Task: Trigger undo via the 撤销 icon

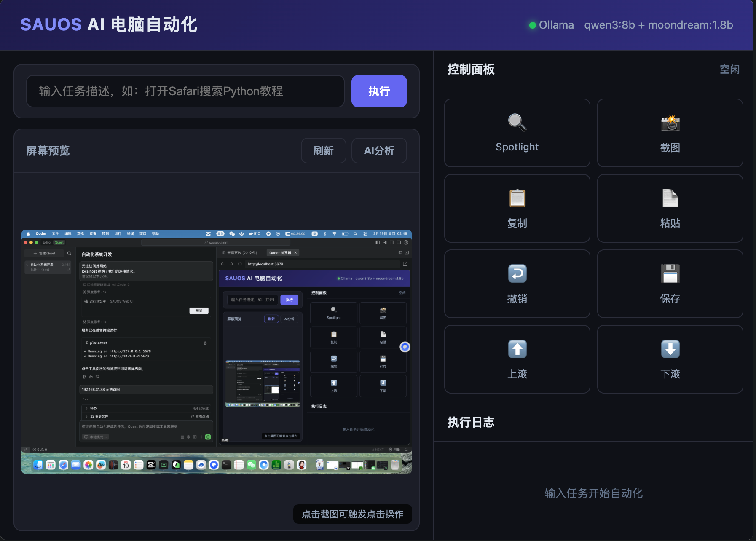Action: 517,273
